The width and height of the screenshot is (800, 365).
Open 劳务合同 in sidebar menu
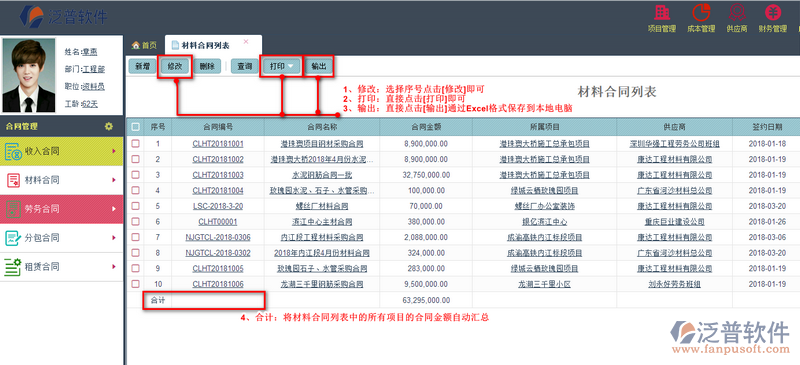tap(61, 209)
